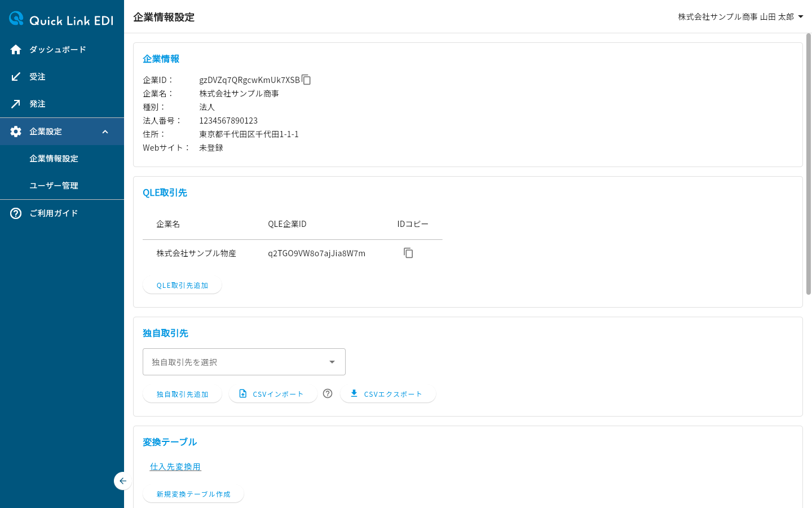The image size is (812, 508).
Task: Open the 受注 menu item
Action: (x=62, y=77)
